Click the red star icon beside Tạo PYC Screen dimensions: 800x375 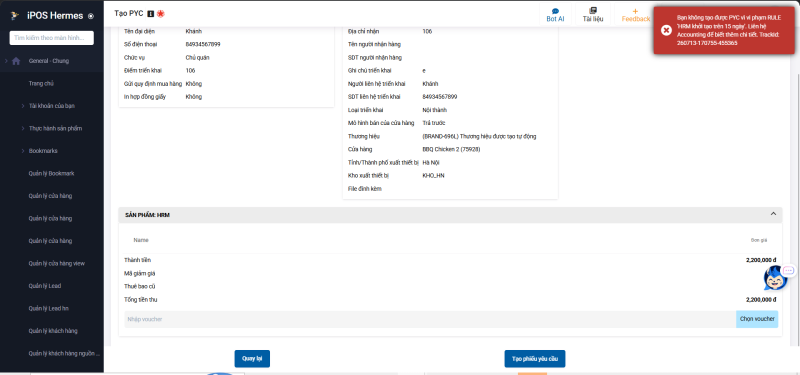(x=161, y=14)
